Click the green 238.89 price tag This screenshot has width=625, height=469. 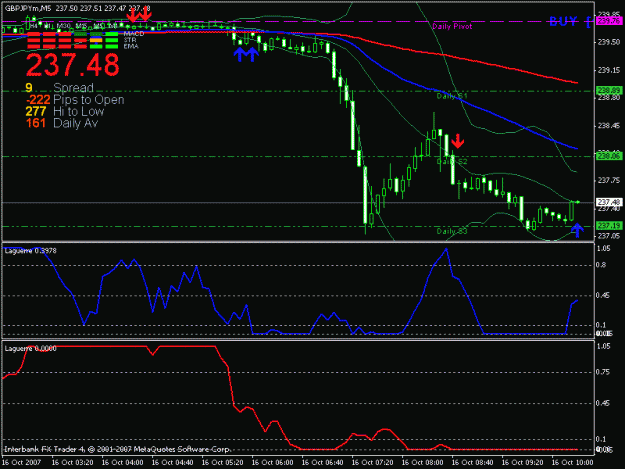608,91
